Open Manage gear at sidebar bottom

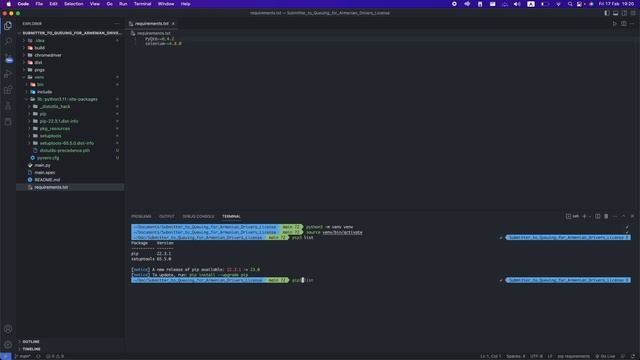[x=8, y=345]
